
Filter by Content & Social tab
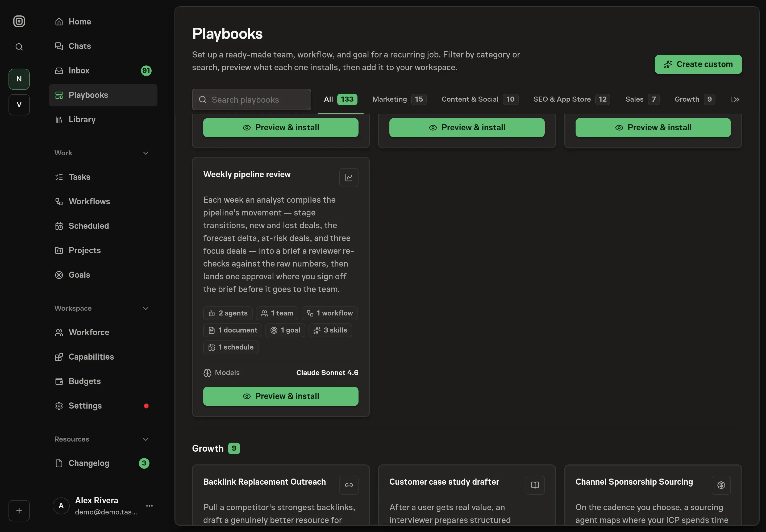point(480,99)
